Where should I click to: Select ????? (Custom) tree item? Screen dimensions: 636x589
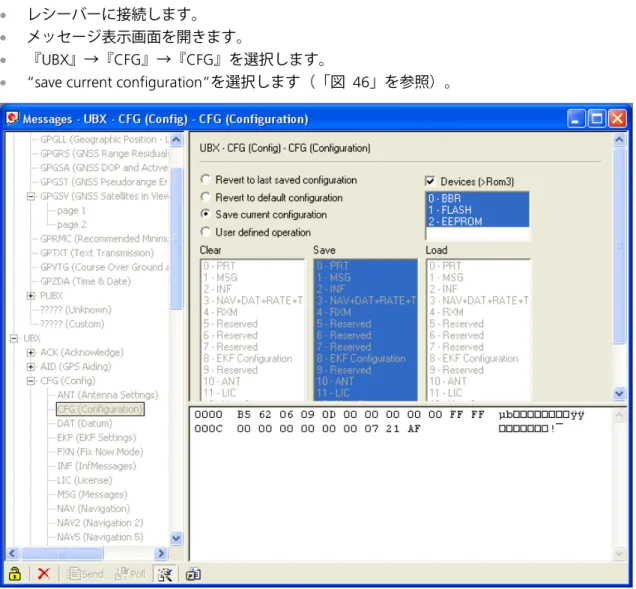point(72,324)
